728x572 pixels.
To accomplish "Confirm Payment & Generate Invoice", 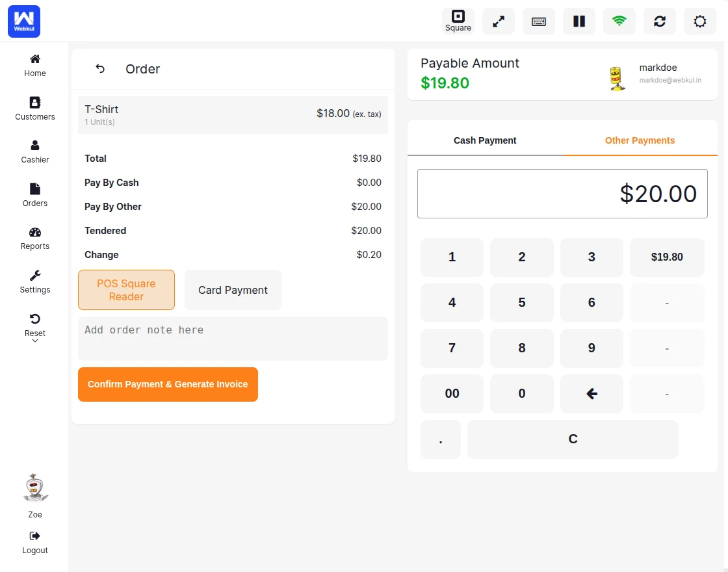I will (168, 384).
